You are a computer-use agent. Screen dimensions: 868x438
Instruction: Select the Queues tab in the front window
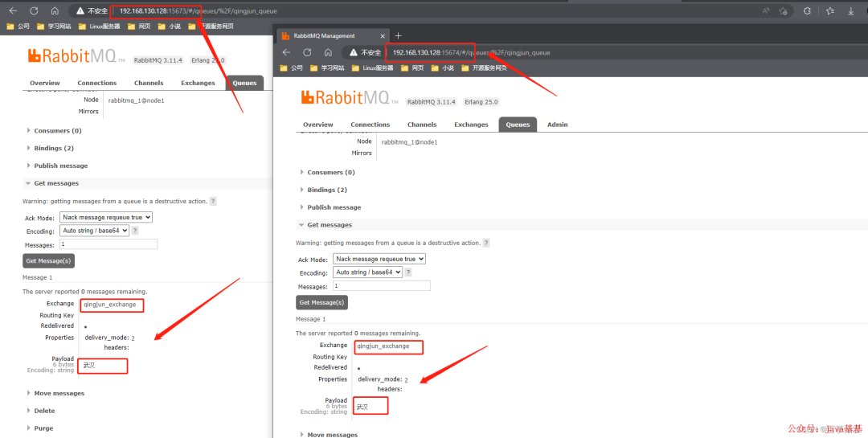click(x=518, y=125)
